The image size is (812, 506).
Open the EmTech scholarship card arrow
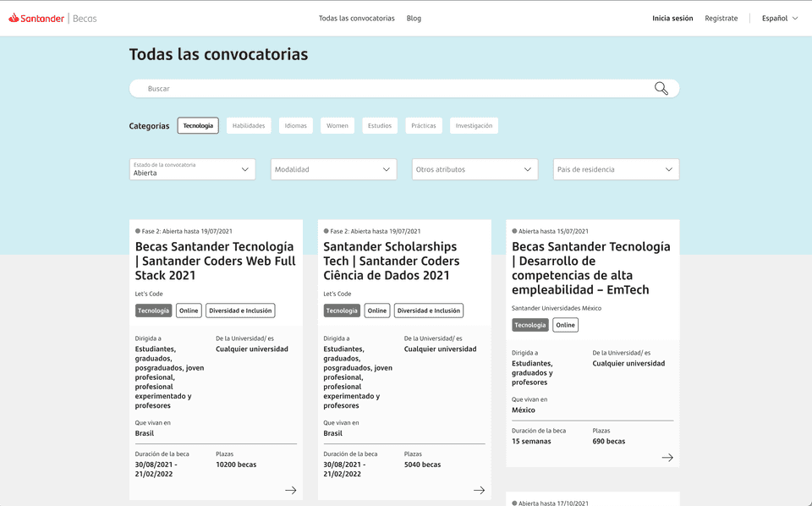pos(667,457)
